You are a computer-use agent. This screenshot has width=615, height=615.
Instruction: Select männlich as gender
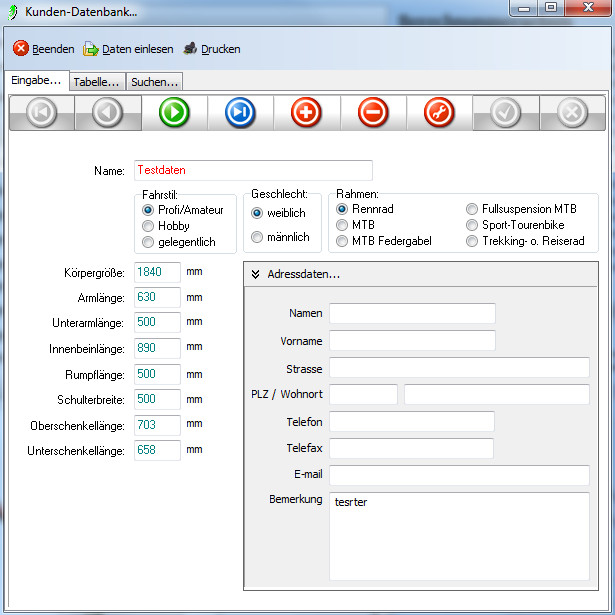(257, 237)
